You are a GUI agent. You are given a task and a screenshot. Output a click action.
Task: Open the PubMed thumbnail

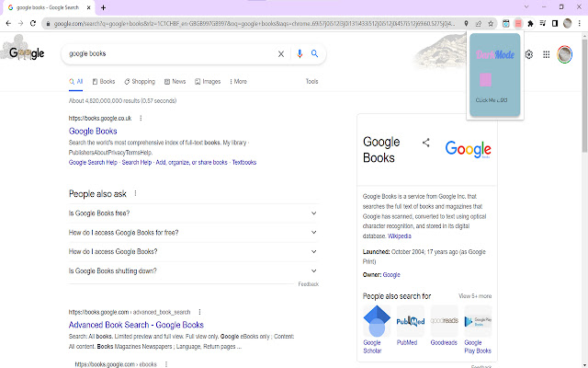[x=411, y=321]
